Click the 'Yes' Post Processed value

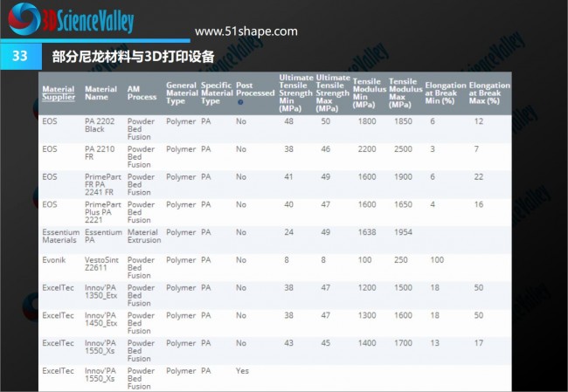242,371
